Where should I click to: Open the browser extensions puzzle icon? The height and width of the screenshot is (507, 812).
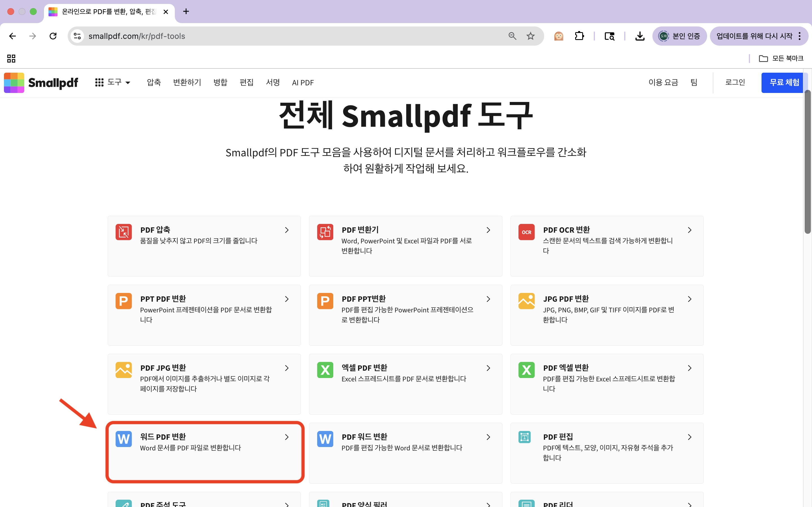(579, 36)
